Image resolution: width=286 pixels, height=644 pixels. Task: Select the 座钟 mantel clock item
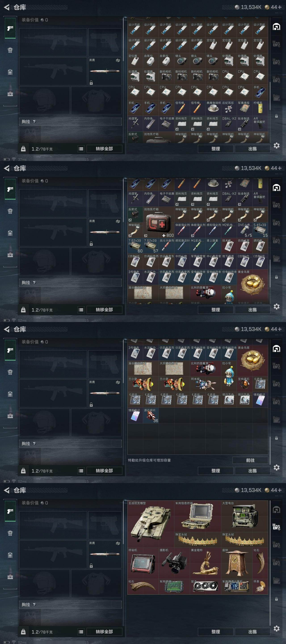tap(237, 563)
